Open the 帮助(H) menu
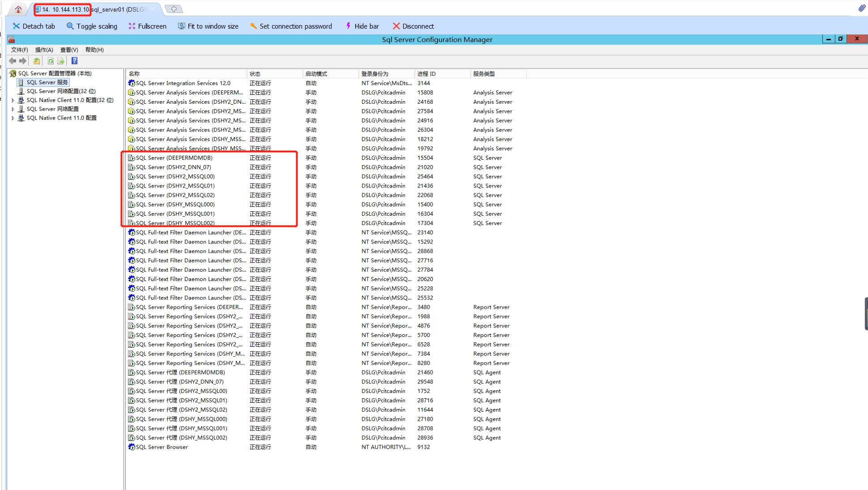The width and height of the screenshot is (868, 490). (x=94, y=50)
